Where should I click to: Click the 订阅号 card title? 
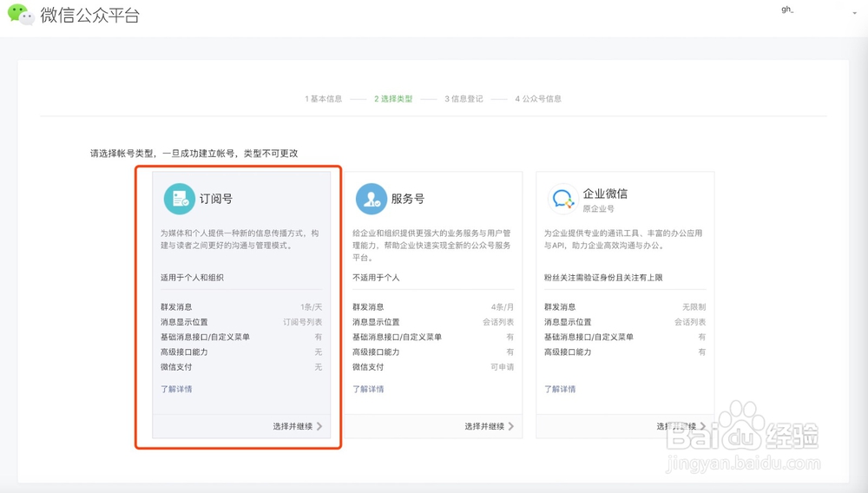(x=216, y=199)
